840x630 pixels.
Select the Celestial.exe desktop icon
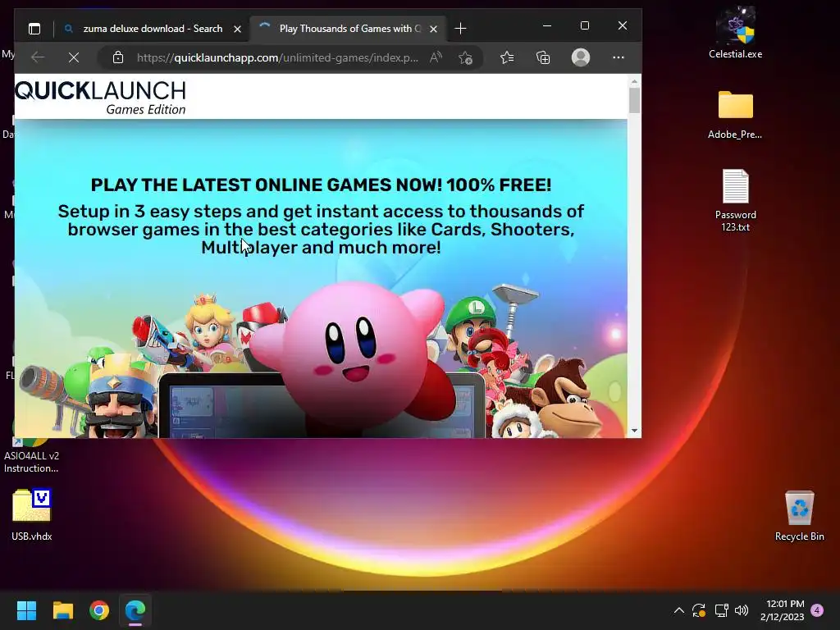(736, 33)
